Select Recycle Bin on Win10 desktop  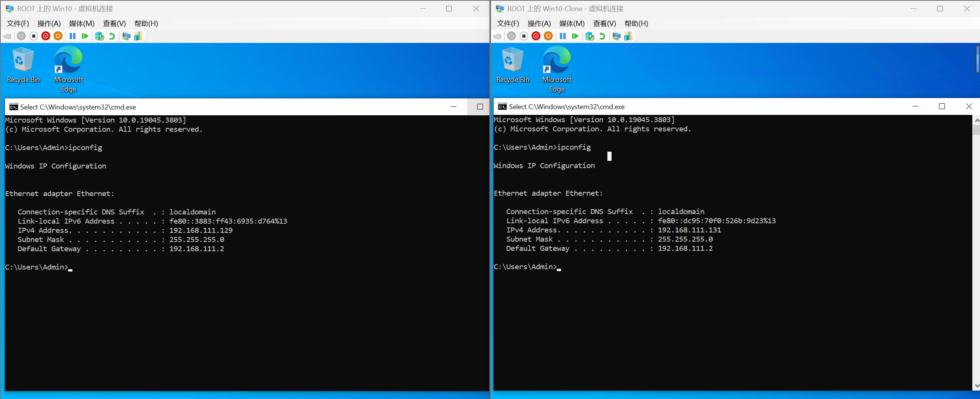23,65
